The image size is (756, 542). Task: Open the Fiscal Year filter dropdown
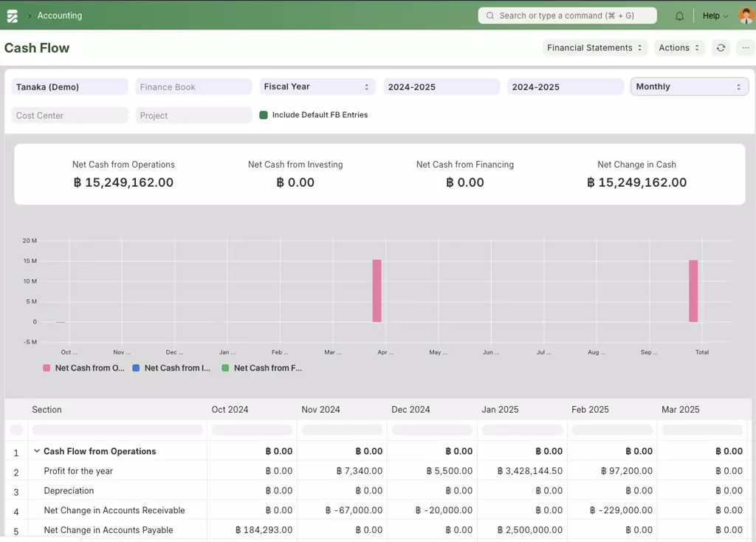coord(317,87)
